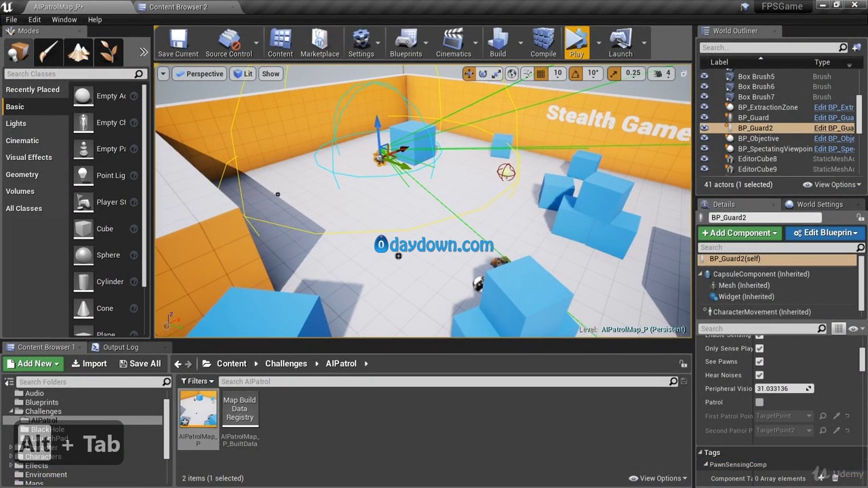
Task: Toggle world/local coordinate space globe icon
Action: coord(512,74)
